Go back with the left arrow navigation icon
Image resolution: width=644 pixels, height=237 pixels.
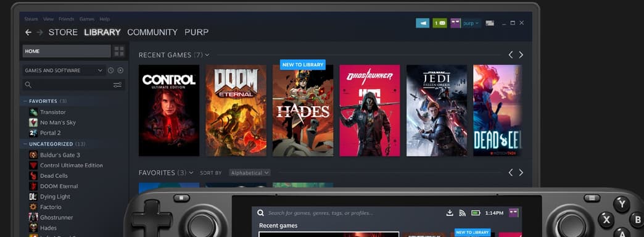28,33
